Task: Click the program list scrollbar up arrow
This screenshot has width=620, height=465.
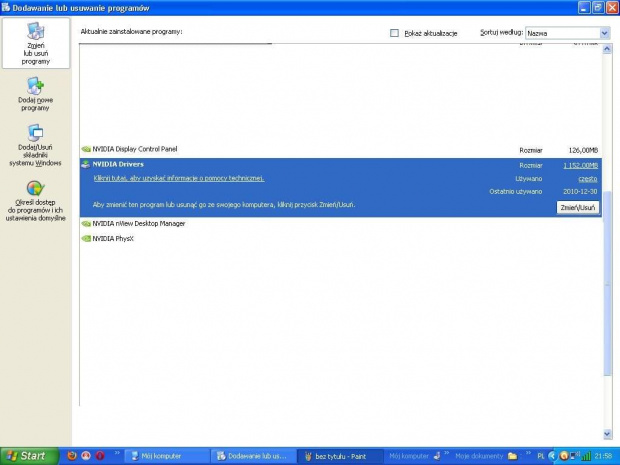Action: point(607,49)
